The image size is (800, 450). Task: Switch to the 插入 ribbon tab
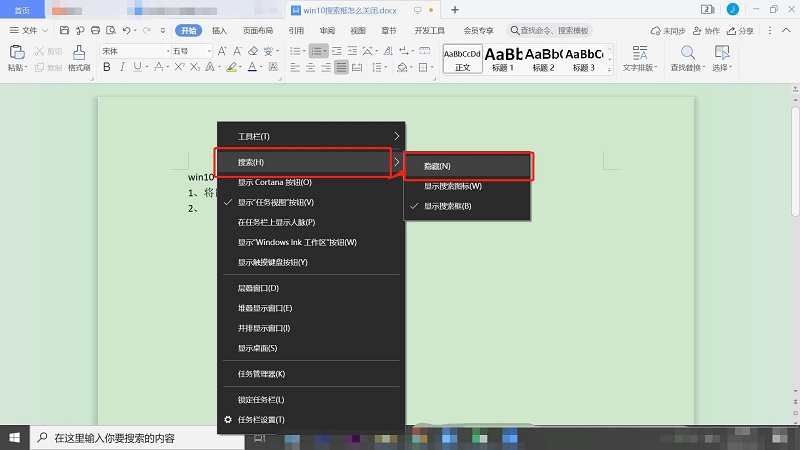tap(219, 31)
